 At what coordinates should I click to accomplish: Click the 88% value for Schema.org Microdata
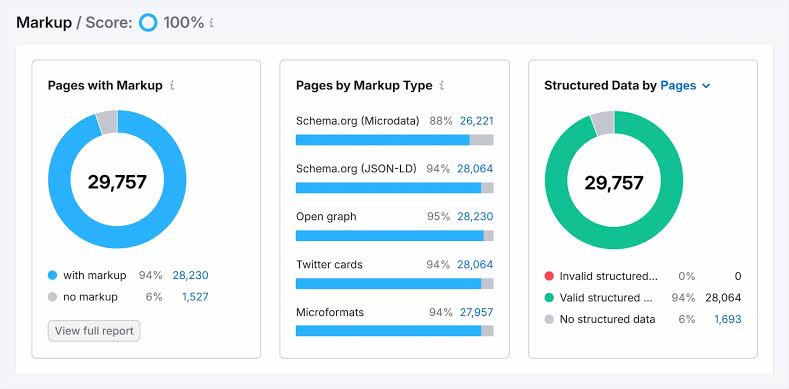pyautogui.click(x=441, y=121)
